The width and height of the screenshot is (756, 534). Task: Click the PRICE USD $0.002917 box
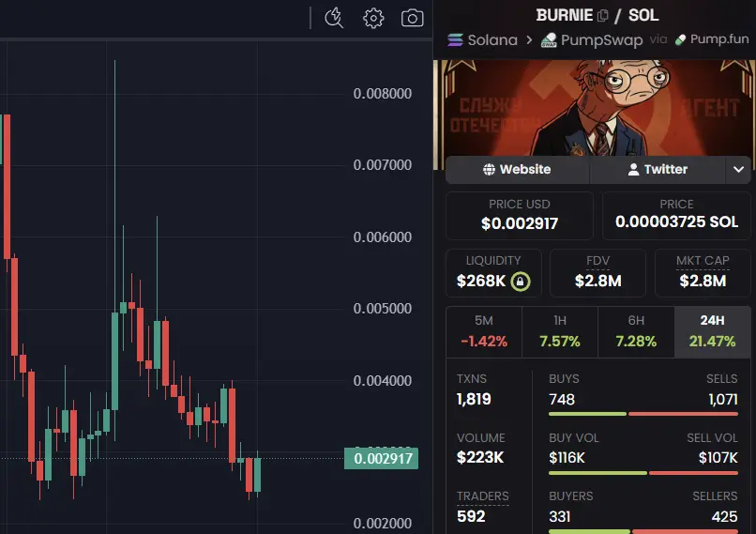point(520,216)
